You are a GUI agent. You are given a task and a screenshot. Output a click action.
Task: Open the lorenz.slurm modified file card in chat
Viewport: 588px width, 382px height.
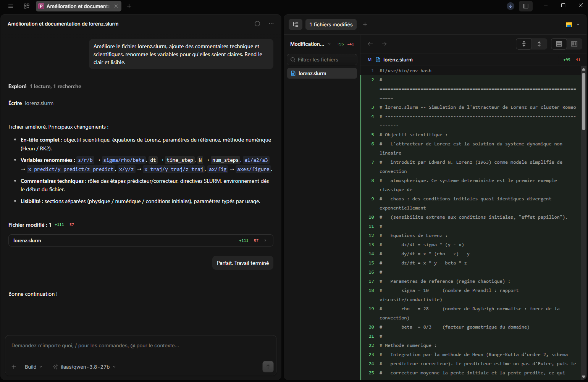pos(141,240)
